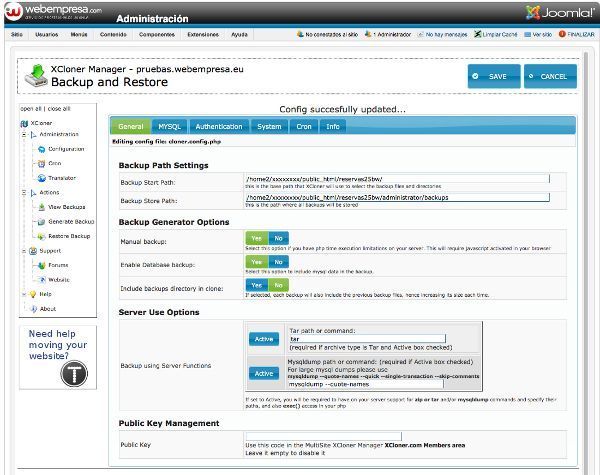Click the SAVE button
Viewport: 600px width, 475px height.
pyautogui.click(x=494, y=77)
